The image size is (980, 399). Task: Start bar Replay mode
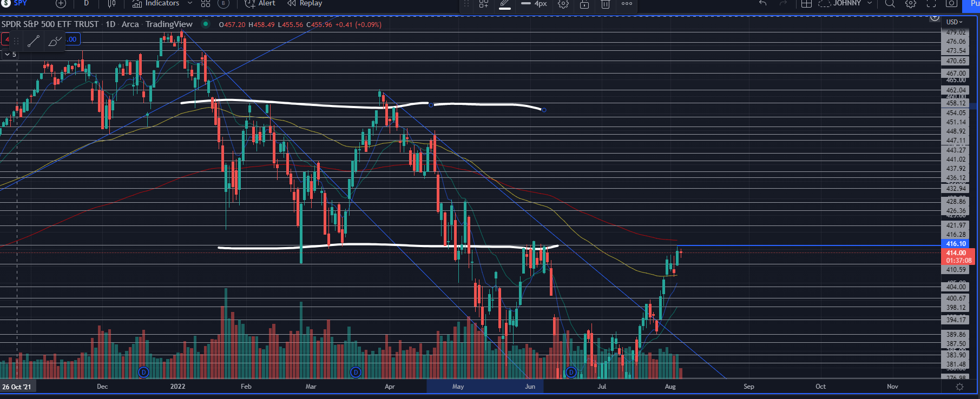pyautogui.click(x=305, y=3)
